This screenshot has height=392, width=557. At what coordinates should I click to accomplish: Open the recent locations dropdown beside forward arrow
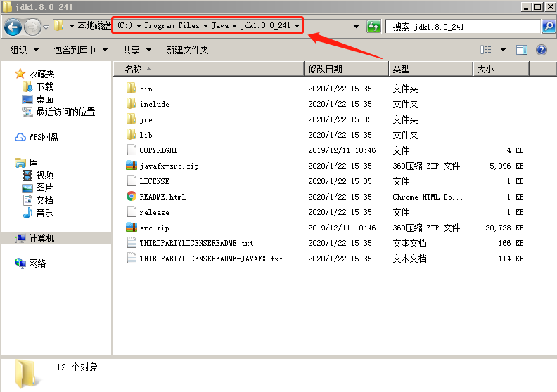(x=46, y=27)
